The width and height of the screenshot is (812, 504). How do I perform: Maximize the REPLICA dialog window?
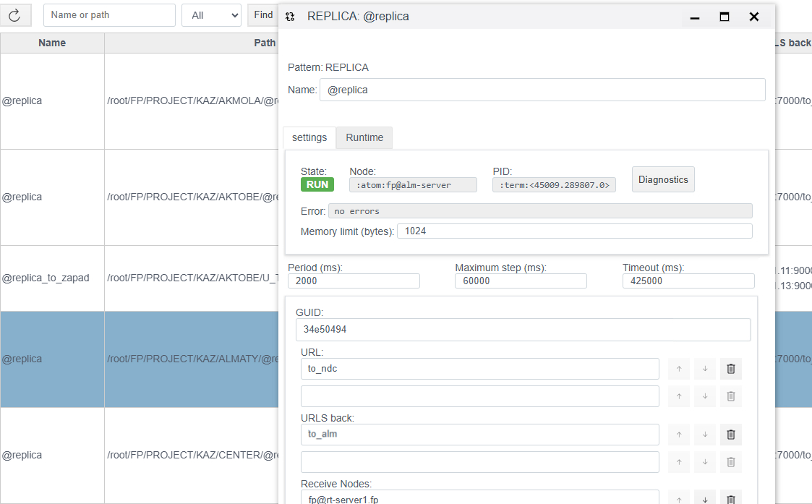click(724, 17)
